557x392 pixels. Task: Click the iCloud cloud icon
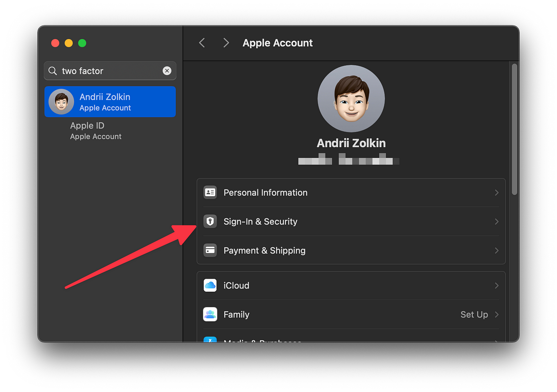(x=210, y=285)
